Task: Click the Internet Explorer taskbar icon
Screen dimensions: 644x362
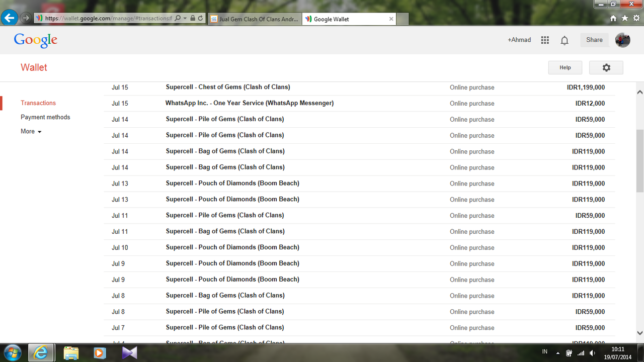Action: (x=41, y=352)
